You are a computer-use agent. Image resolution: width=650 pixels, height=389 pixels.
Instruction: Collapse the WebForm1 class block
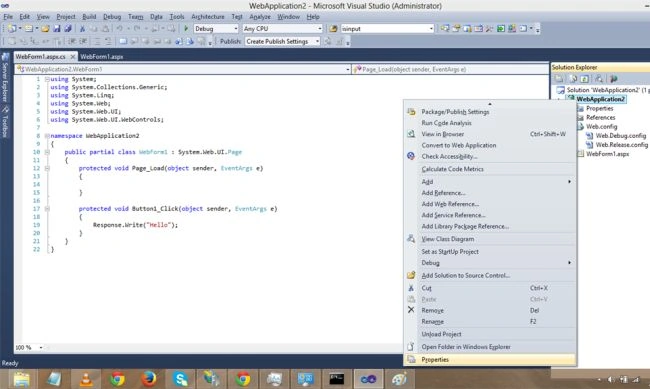click(47, 152)
